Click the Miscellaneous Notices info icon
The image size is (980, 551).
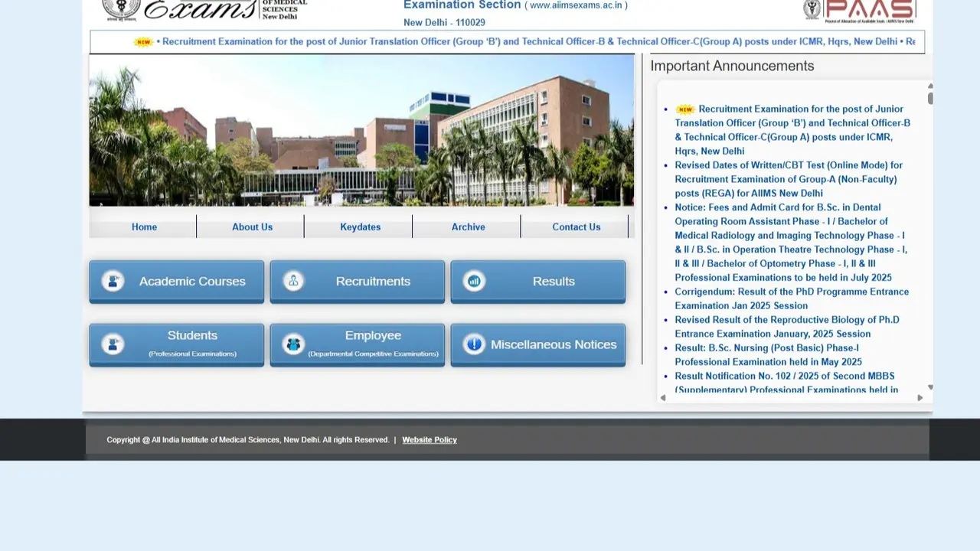click(x=474, y=344)
